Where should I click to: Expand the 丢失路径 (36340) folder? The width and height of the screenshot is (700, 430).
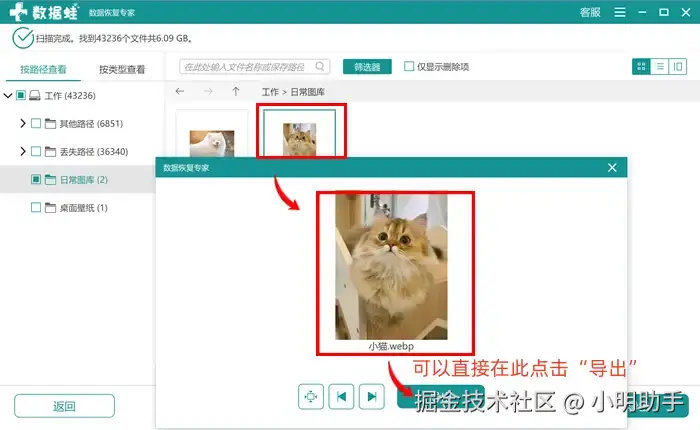pyautogui.click(x=23, y=151)
